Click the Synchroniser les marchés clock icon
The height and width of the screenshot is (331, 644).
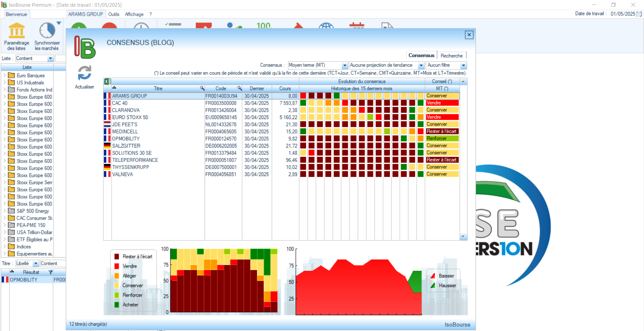(x=47, y=31)
